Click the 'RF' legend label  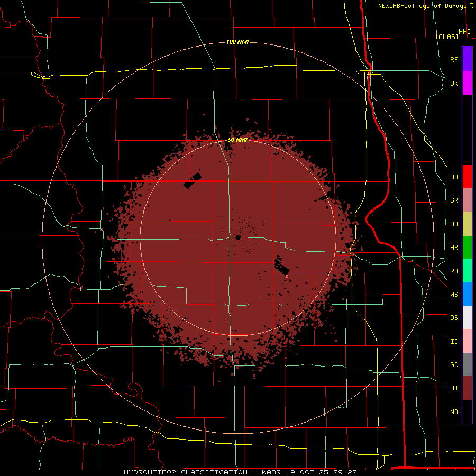(x=454, y=59)
